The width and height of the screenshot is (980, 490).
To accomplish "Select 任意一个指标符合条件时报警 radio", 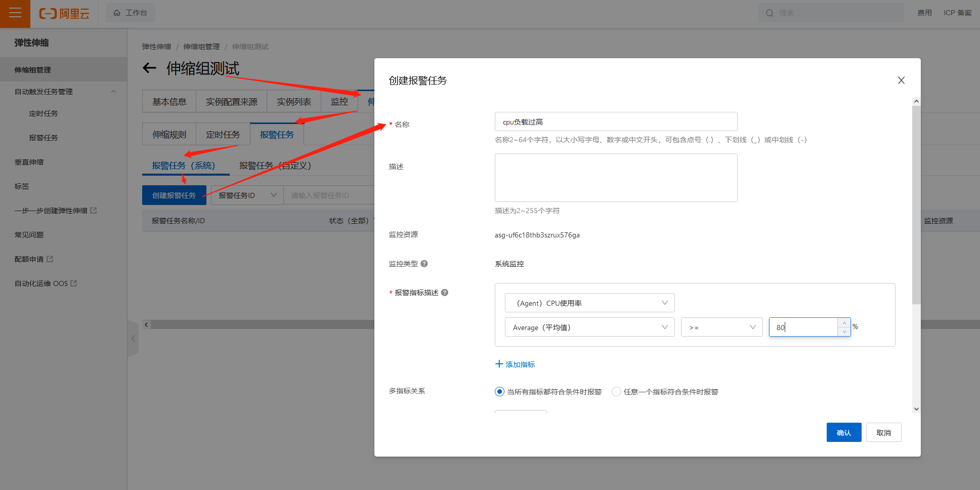I will [x=616, y=391].
